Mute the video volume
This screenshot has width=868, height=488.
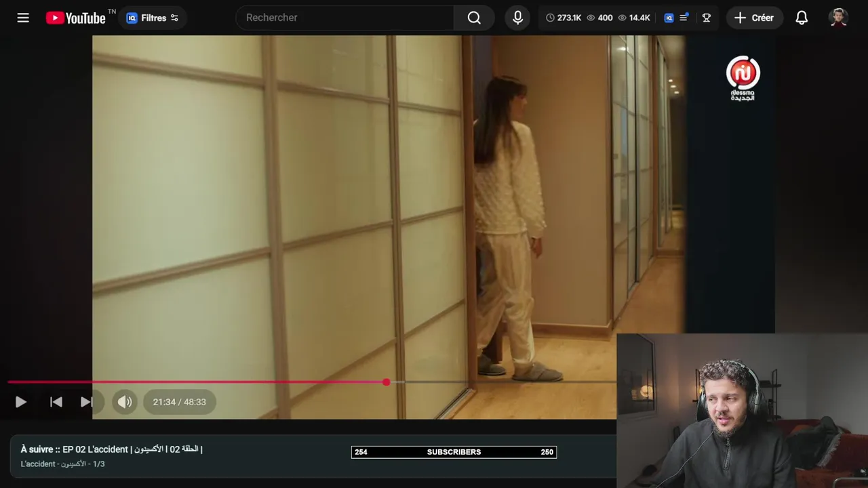click(125, 402)
